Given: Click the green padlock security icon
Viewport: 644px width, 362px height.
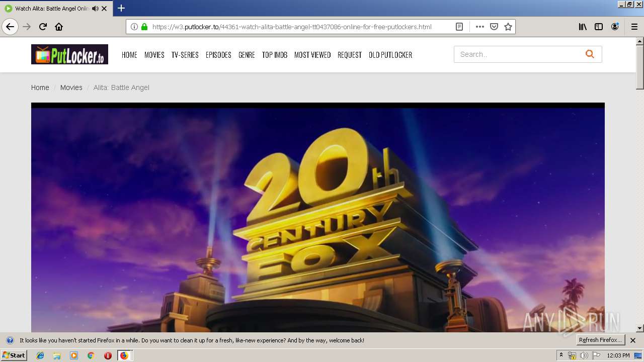Looking at the screenshot, I should [x=144, y=27].
